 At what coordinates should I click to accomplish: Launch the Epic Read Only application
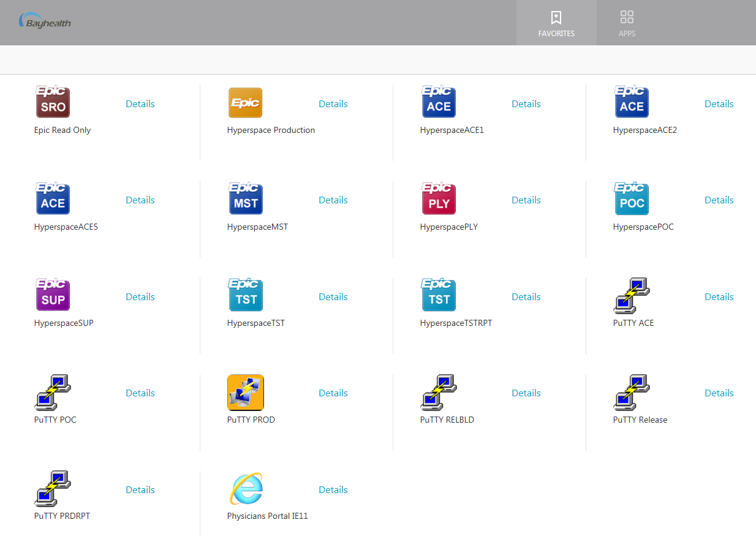(53, 102)
